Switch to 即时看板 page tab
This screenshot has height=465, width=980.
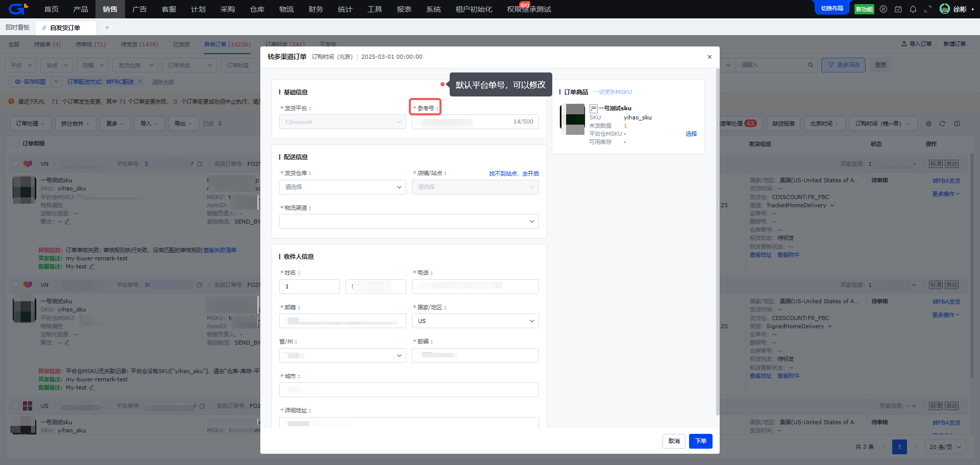[x=18, y=28]
